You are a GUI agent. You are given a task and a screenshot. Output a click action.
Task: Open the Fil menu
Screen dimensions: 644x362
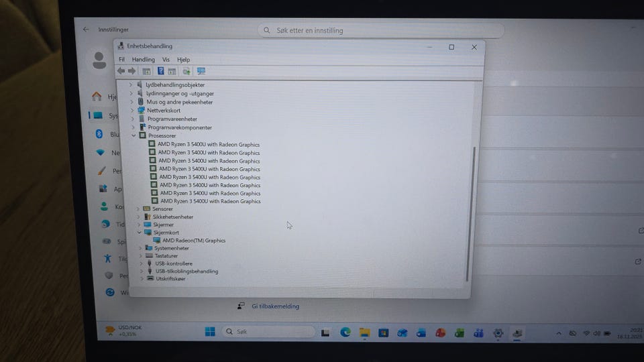pos(121,60)
